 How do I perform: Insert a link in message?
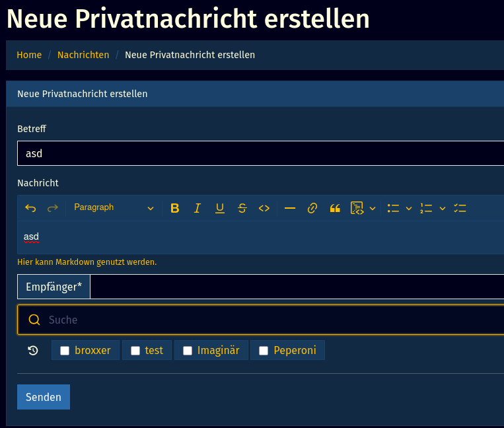click(x=312, y=208)
